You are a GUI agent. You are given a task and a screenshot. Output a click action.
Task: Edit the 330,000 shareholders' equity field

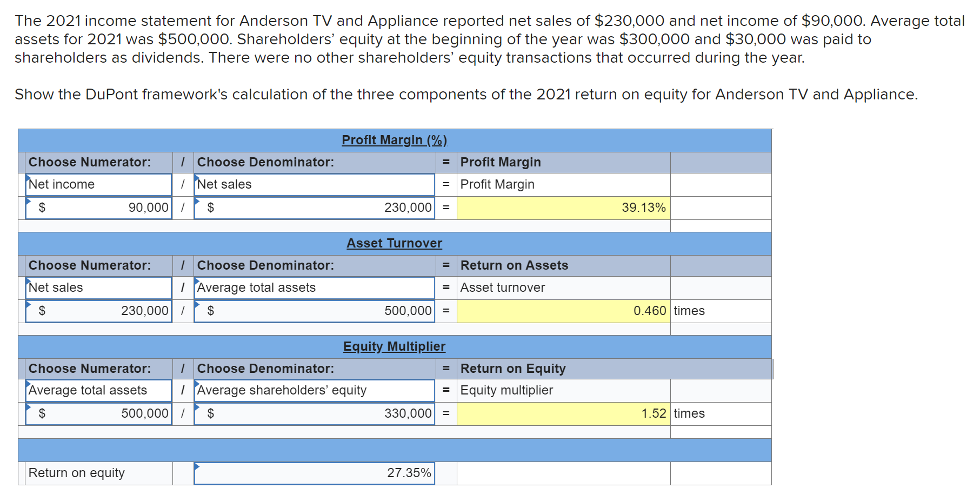coord(314,413)
